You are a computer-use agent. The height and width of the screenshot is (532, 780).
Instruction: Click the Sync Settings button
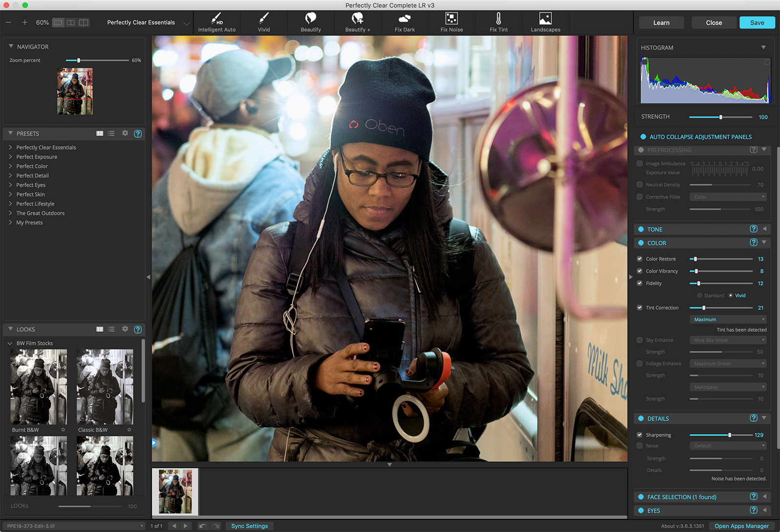(249, 526)
